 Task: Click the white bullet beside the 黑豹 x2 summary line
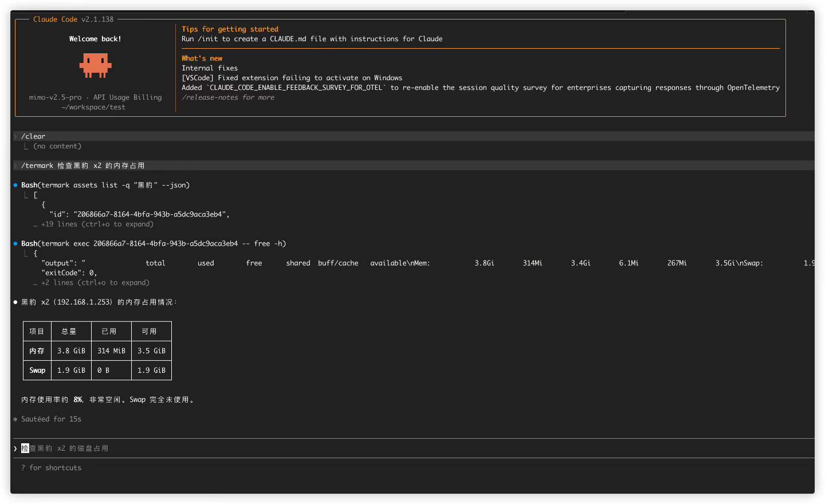pyautogui.click(x=15, y=302)
